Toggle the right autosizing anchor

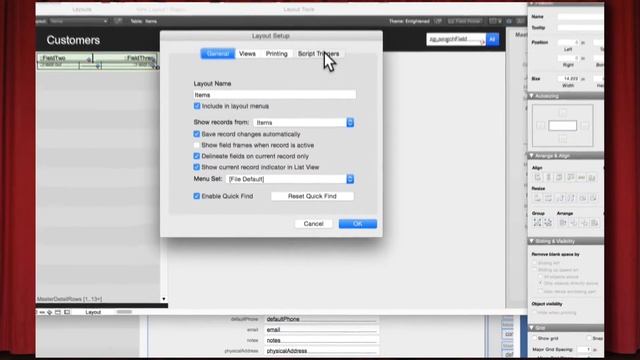[x=585, y=126]
